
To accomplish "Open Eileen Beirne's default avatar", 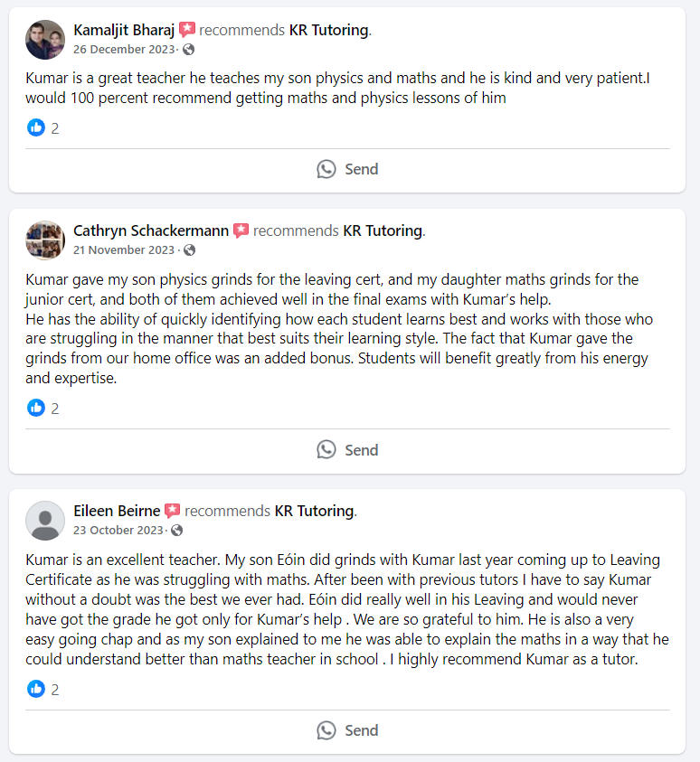I will 45,520.
